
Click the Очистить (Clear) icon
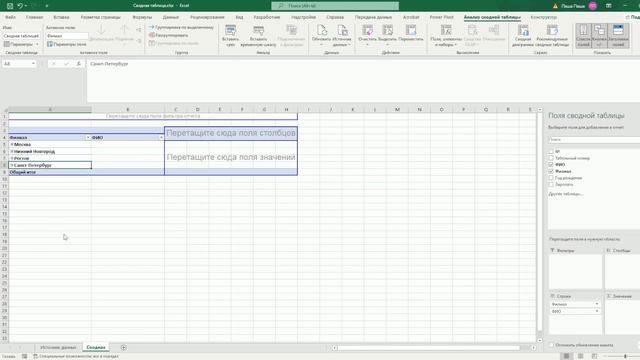tap(367, 30)
